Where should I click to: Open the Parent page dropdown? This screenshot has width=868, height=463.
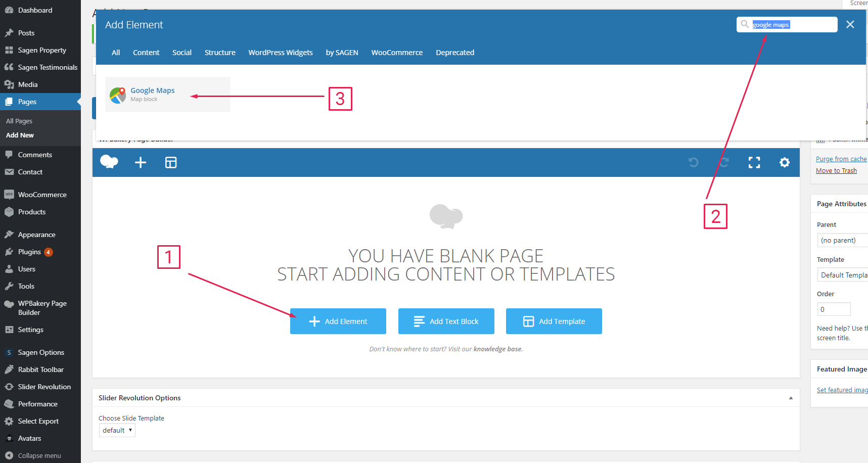[x=842, y=240]
